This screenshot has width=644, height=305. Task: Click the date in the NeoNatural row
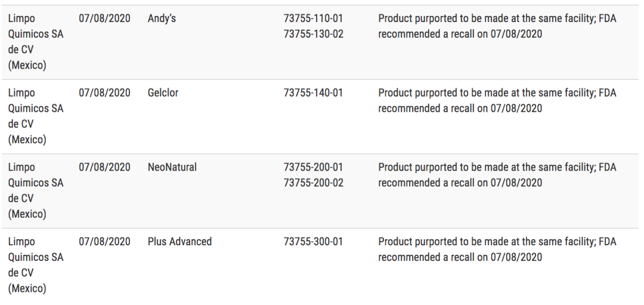[x=105, y=167]
